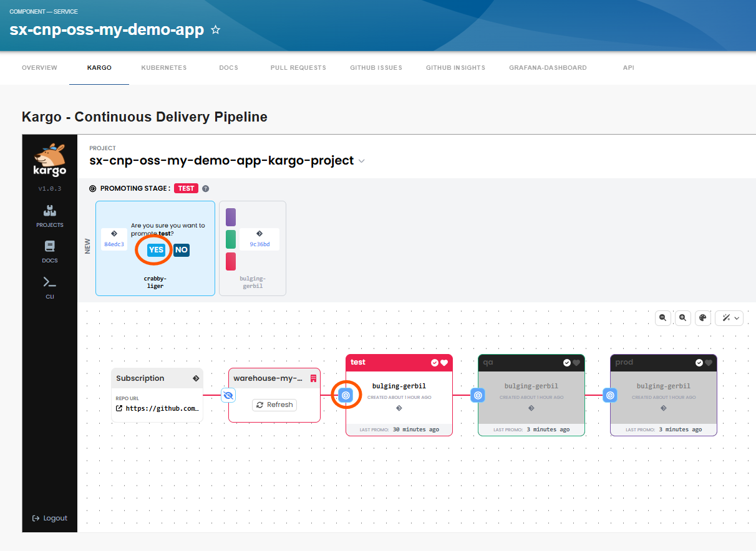Click the Kargo kangaroo logo

tap(50, 160)
